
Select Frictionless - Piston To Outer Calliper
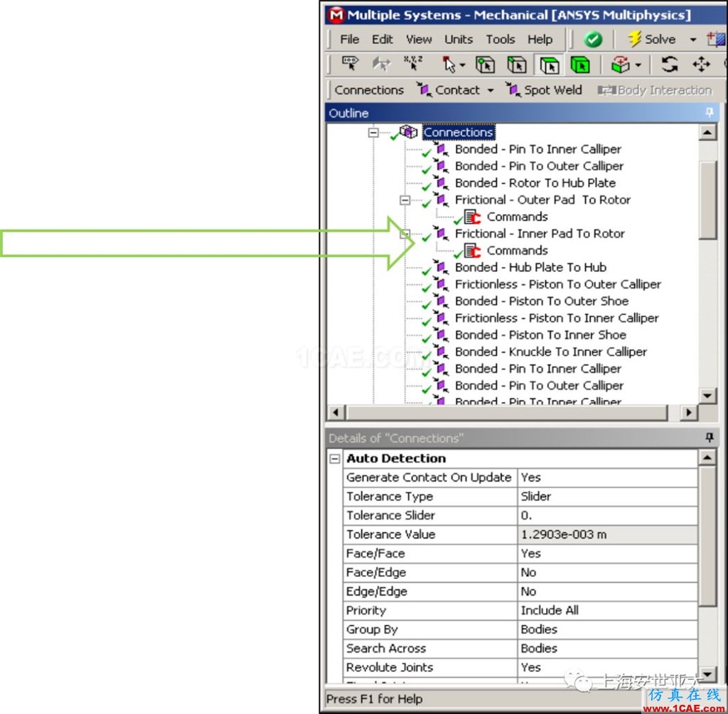point(557,284)
